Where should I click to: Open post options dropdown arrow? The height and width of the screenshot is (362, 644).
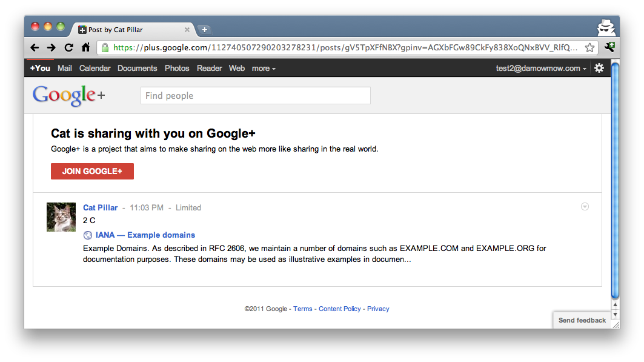(x=585, y=207)
